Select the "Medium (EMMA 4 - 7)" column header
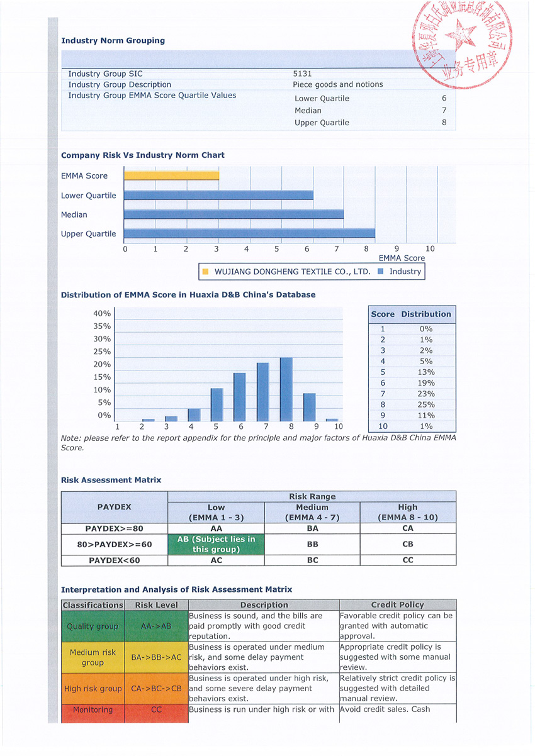This screenshot has width=535, height=756. point(312,512)
